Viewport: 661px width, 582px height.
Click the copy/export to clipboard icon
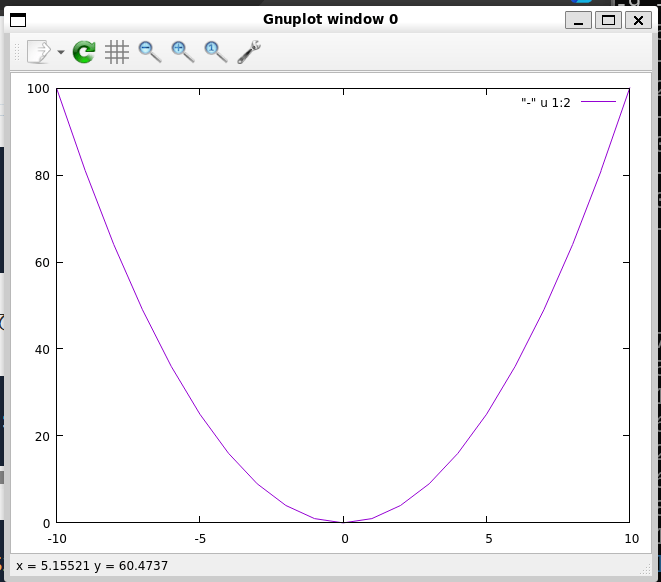click(x=39, y=52)
